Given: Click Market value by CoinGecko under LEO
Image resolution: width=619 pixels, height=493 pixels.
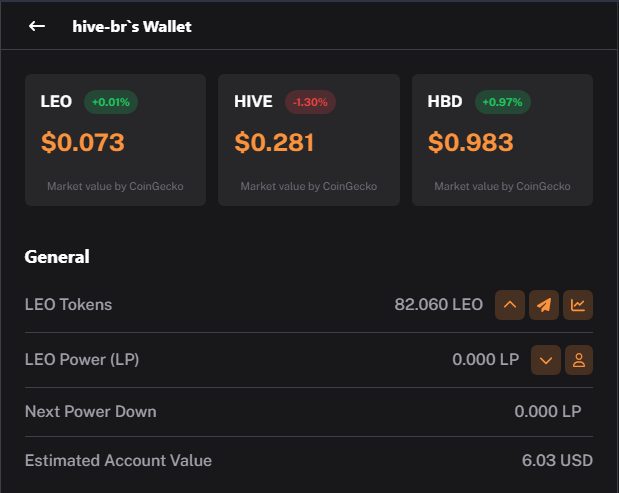Looking at the screenshot, I should tap(115, 186).
